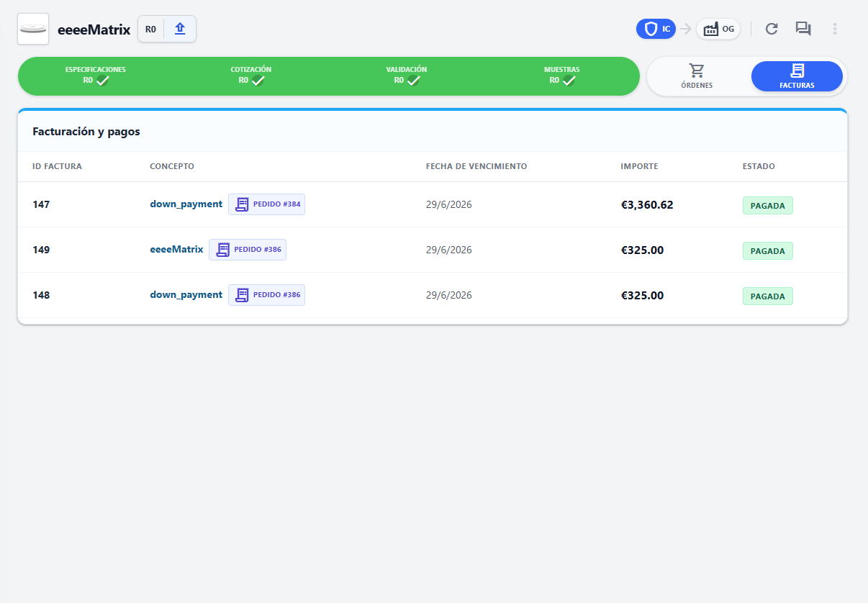This screenshot has height=603, width=868.
Task: Open the Muestras R0 stage
Action: point(562,76)
